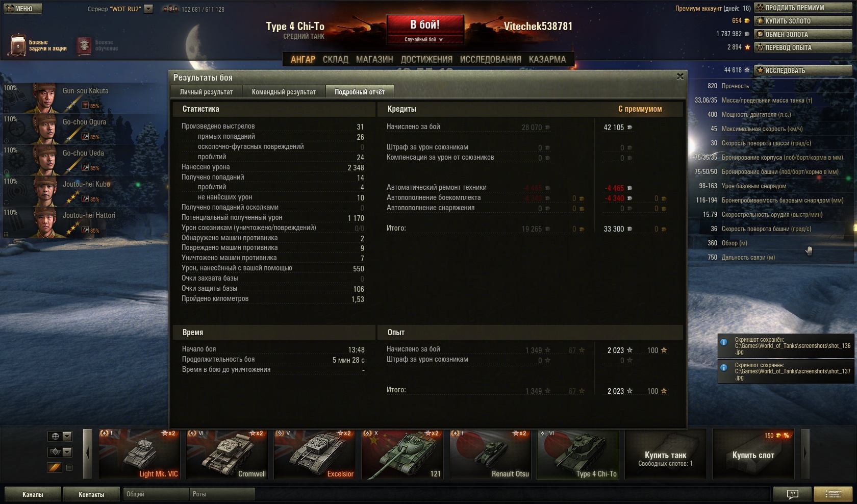Viewport: 857px width, 504px height.
Task: Click the gold coins icon next to 654
Action: pyautogui.click(x=747, y=21)
